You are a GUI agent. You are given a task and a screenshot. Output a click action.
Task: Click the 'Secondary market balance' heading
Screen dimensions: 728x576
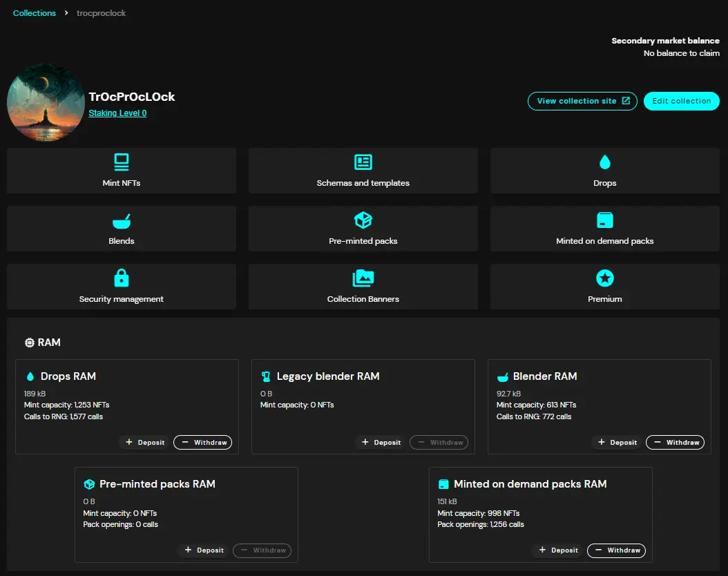[x=665, y=41]
